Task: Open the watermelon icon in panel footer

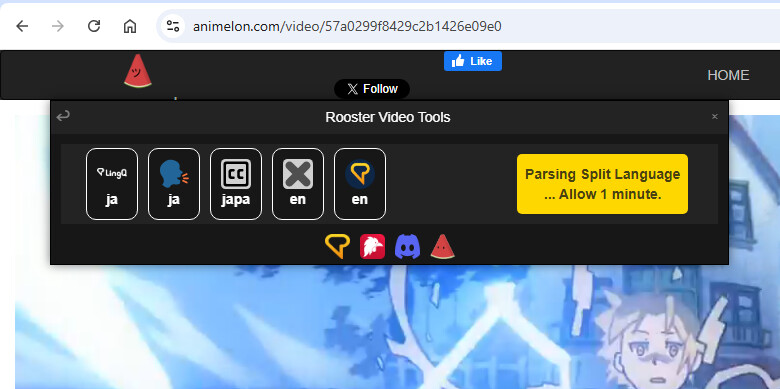Action: 442,247
